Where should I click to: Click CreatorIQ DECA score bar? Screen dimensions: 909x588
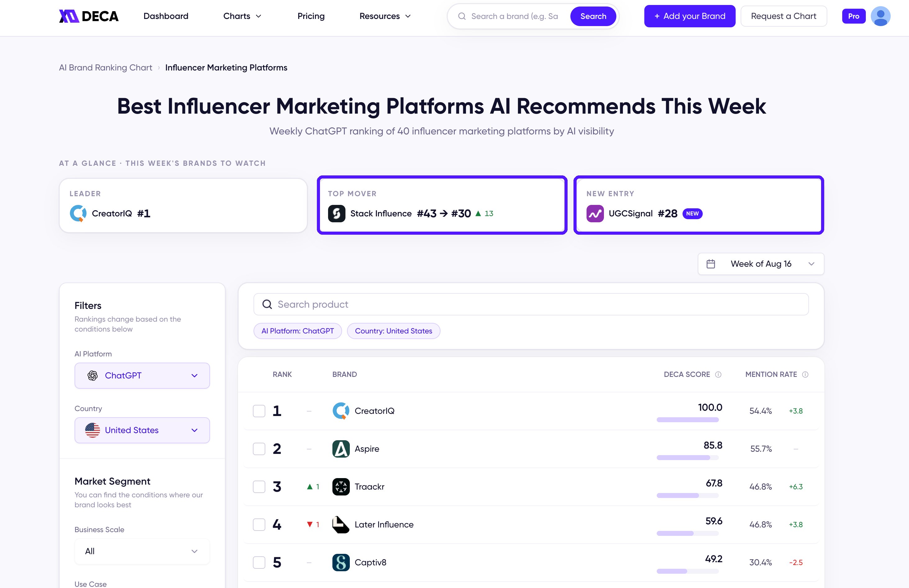pos(687,420)
